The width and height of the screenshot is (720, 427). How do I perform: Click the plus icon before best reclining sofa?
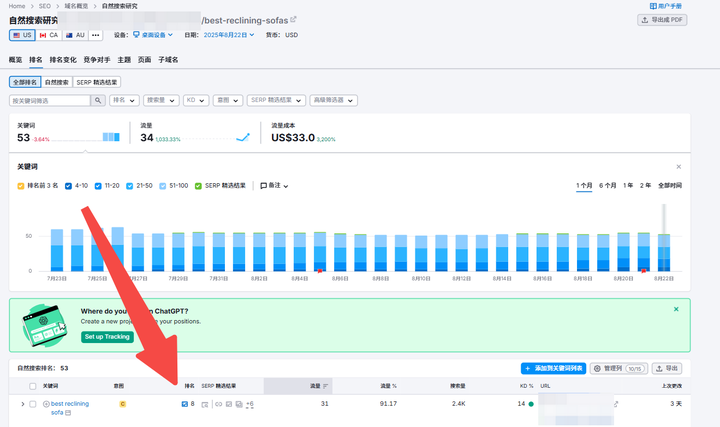pyautogui.click(x=46, y=404)
